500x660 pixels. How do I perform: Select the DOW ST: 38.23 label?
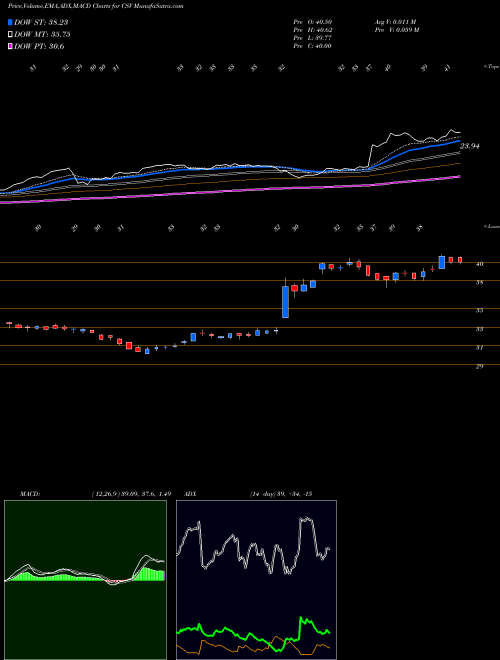click(41, 22)
